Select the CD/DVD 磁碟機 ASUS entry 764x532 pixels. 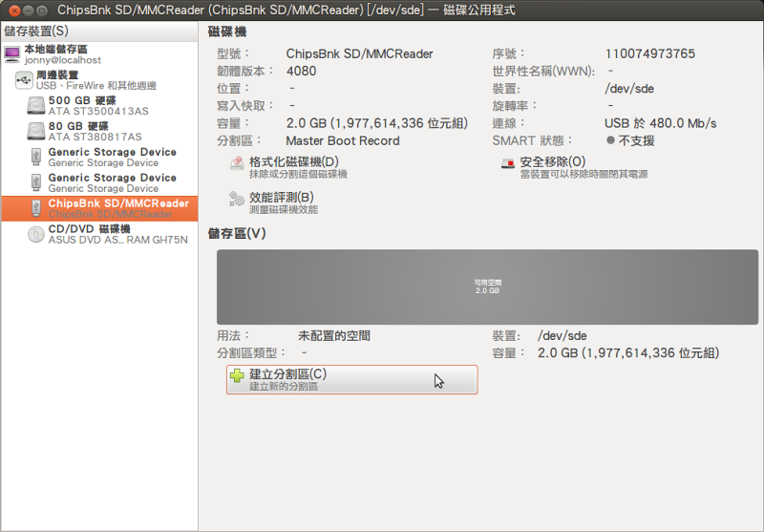point(99,234)
